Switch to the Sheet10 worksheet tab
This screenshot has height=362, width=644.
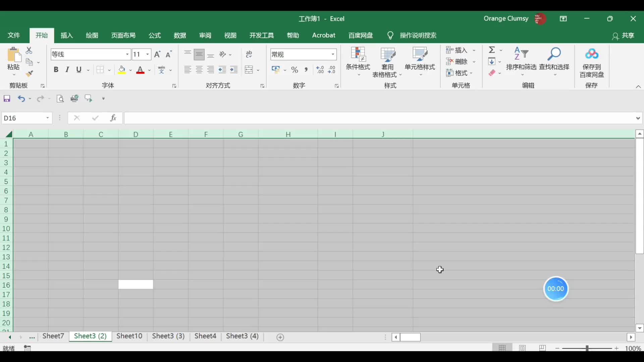pos(129,336)
